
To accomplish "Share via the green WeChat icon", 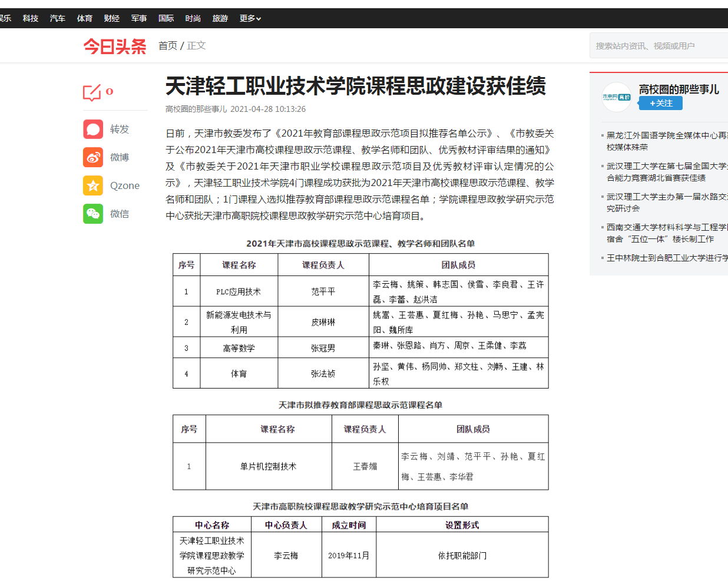I will coord(93,214).
